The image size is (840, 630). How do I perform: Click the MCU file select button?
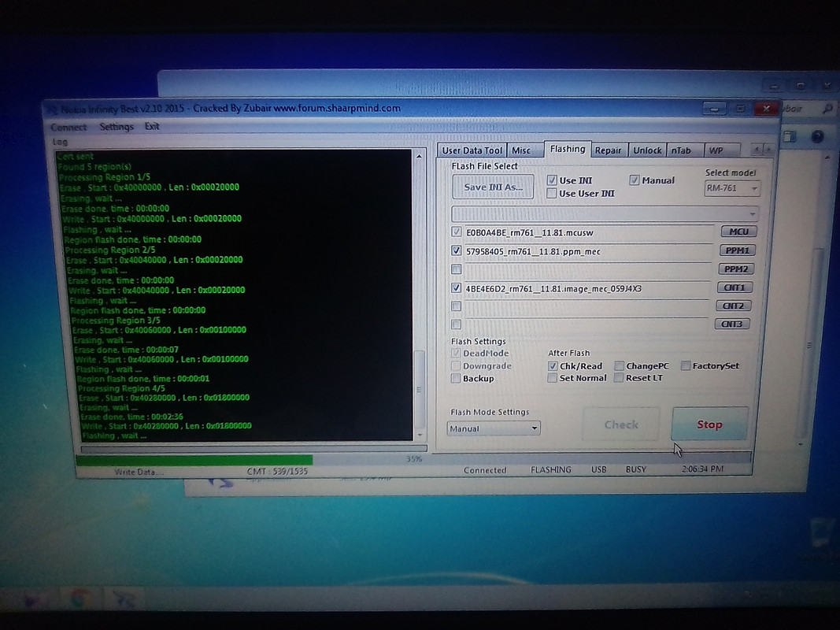coord(738,232)
